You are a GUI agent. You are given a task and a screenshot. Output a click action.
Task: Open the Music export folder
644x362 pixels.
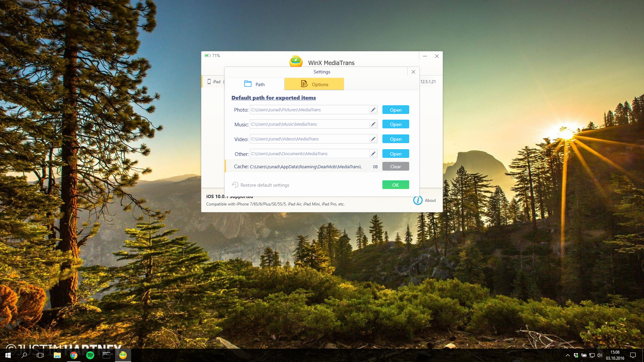(x=395, y=124)
